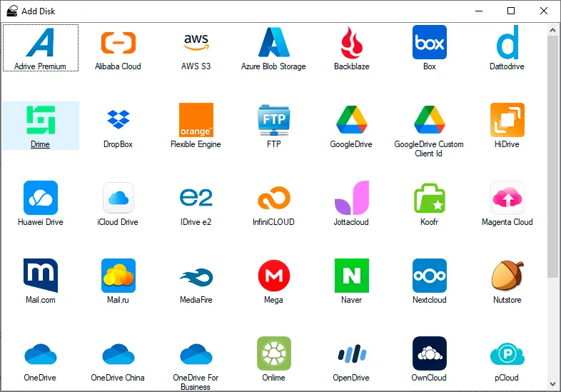This screenshot has width=561, height=392.
Task: Close the Add Disk window
Action: (544, 11)
